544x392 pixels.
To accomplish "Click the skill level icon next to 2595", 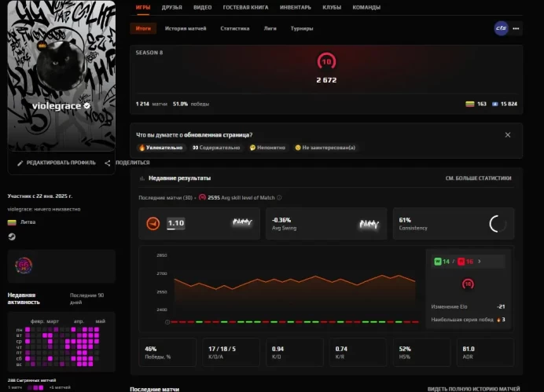I will point(202,197).
